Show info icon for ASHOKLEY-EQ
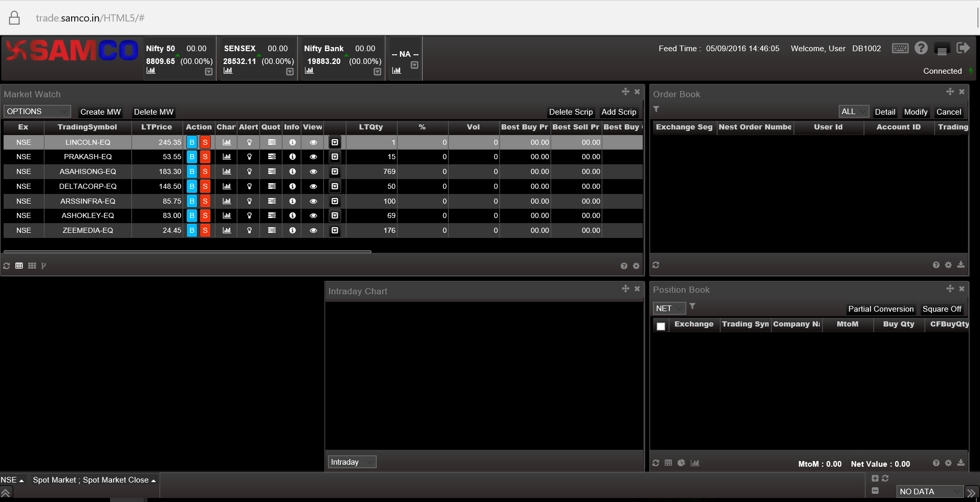Screen dimensions: 980x502 coord(292,215)
